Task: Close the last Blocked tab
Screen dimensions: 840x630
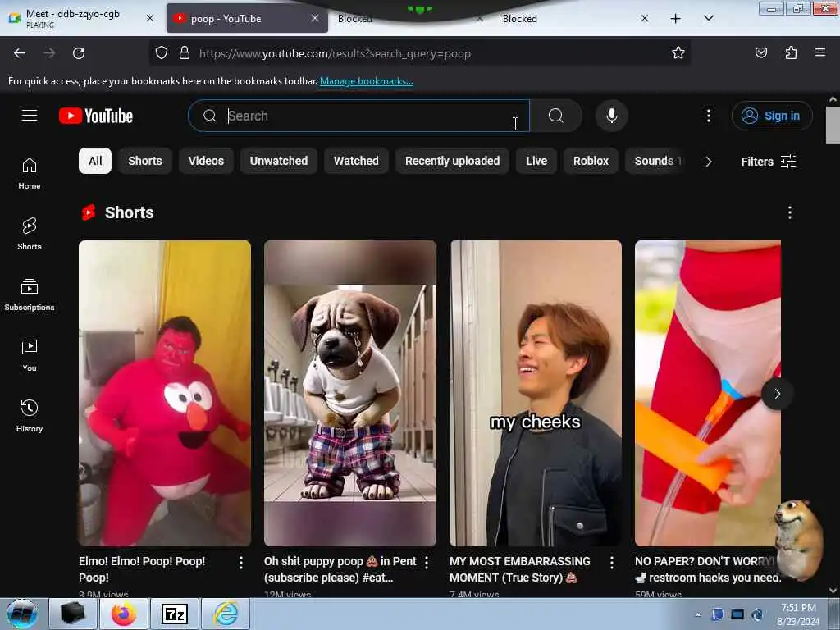Action: [645, 18]
